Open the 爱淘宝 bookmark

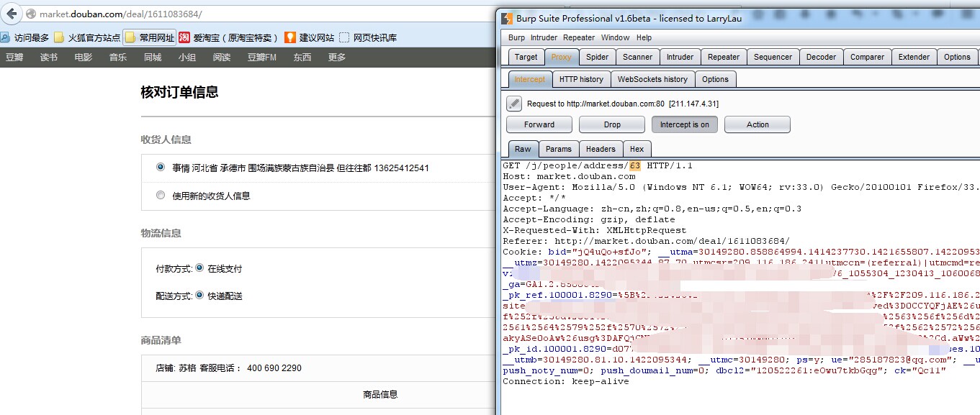pyautogui.click(x=228, y=37)
